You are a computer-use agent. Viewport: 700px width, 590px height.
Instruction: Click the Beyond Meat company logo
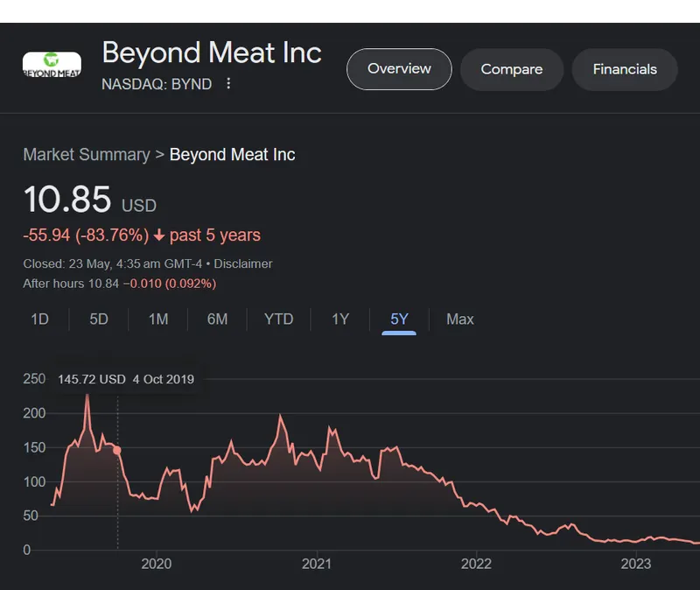pyautogui.click(x=52, y=64)
